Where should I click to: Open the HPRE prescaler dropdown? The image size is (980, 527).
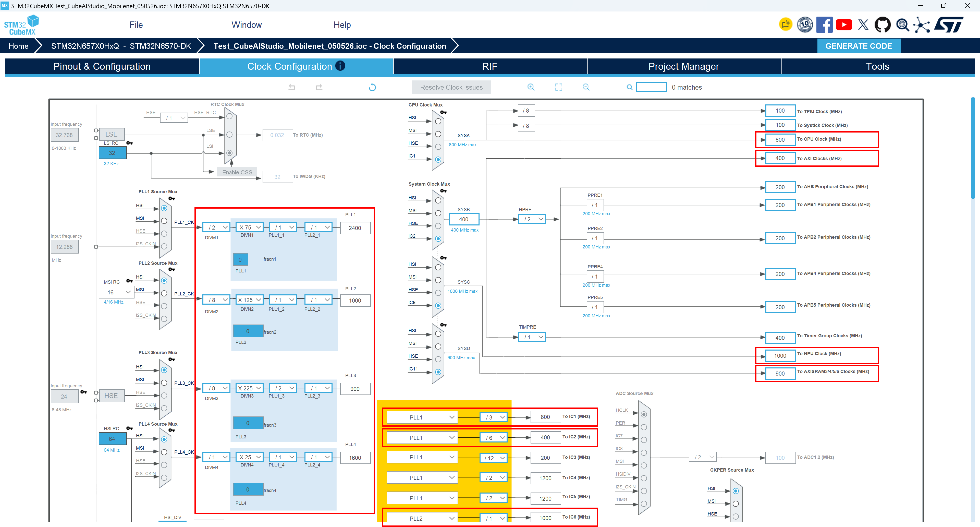pos(532,219)
